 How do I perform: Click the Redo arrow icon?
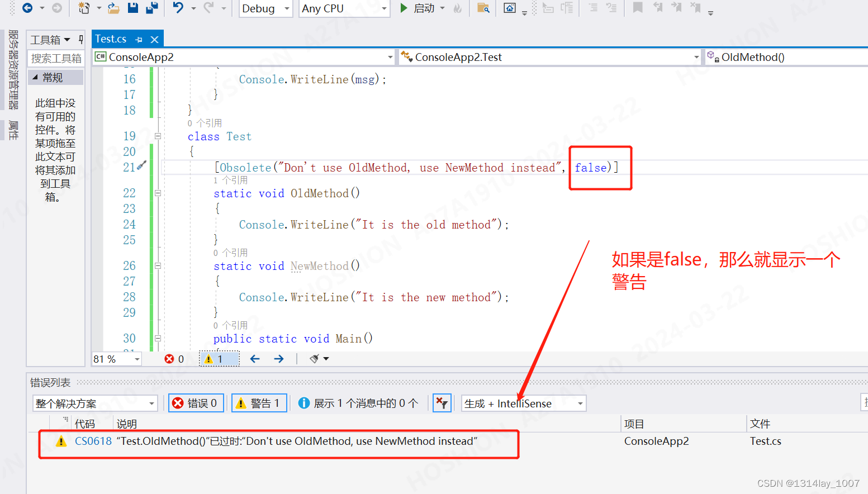[208, 8]
